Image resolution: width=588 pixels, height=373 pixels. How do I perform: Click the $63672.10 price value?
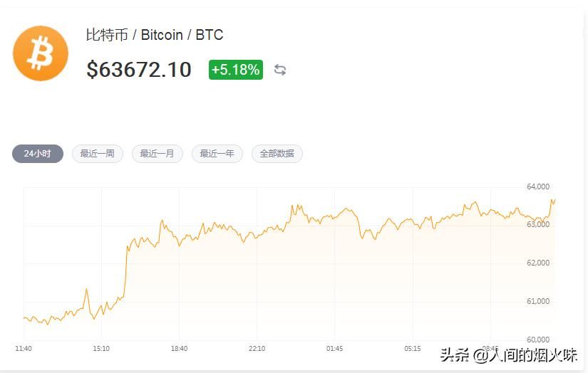pos(139,70)
